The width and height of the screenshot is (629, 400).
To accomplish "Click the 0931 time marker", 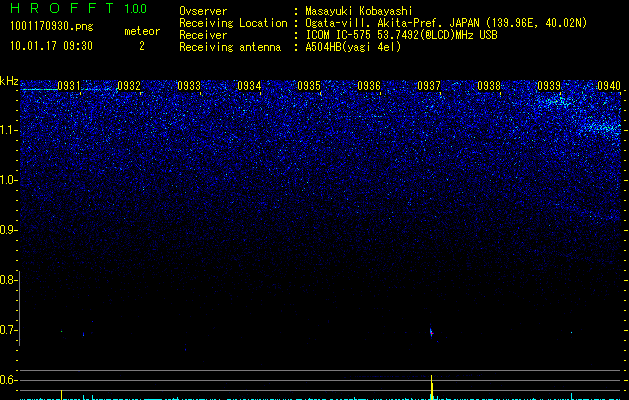I will 69,86.
